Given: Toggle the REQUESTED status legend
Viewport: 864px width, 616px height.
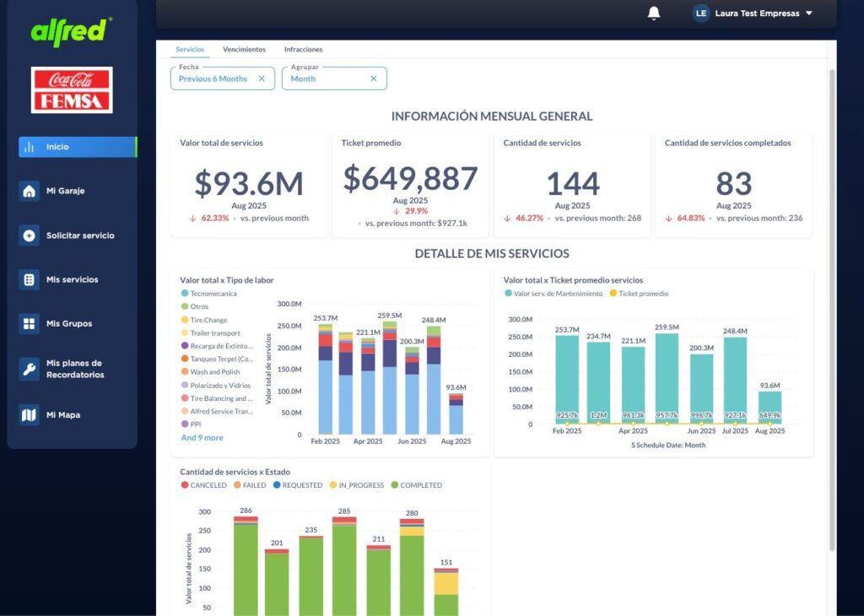Looking at the screenshot, I should [x=298, y=485].
